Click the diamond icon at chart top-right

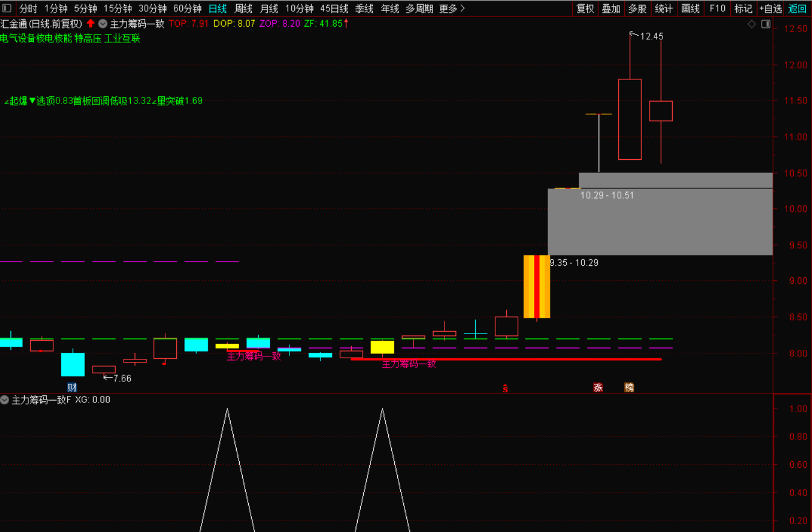(751, 24)
